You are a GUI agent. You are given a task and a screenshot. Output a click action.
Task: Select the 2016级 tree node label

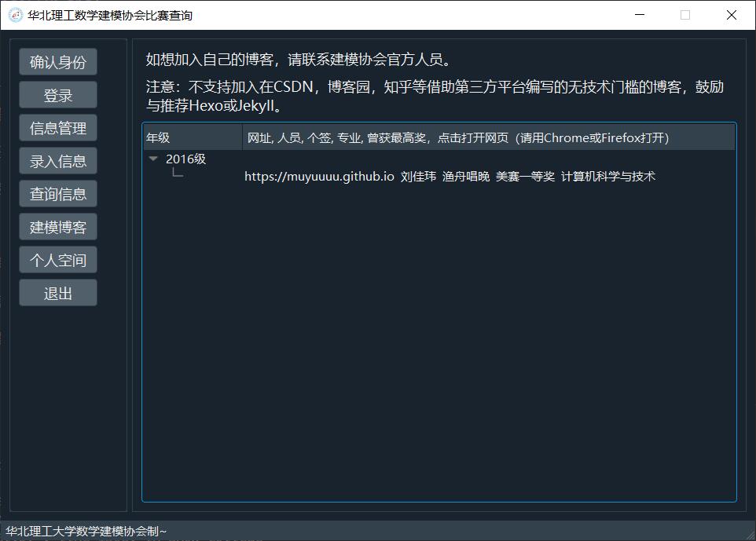[185, 159]
